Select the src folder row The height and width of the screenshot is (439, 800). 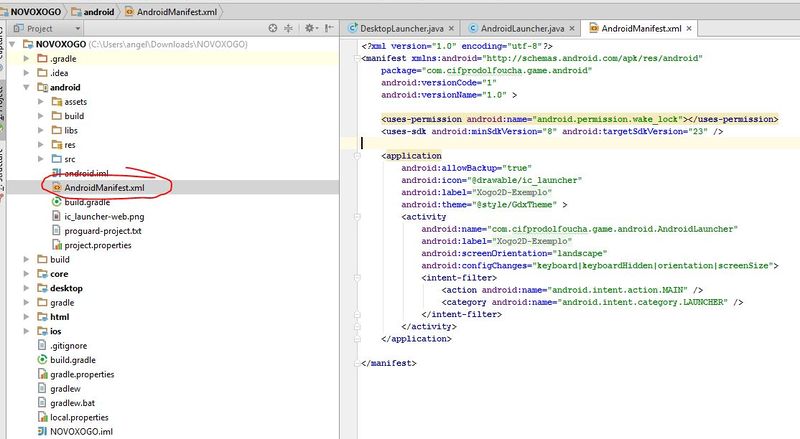tap(172, 159)
